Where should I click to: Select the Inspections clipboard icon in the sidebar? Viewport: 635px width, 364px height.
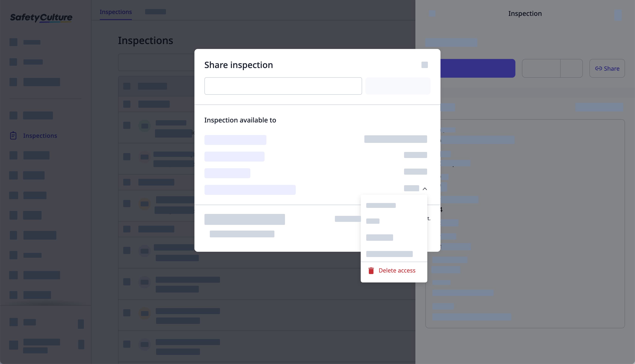(13, 136)
